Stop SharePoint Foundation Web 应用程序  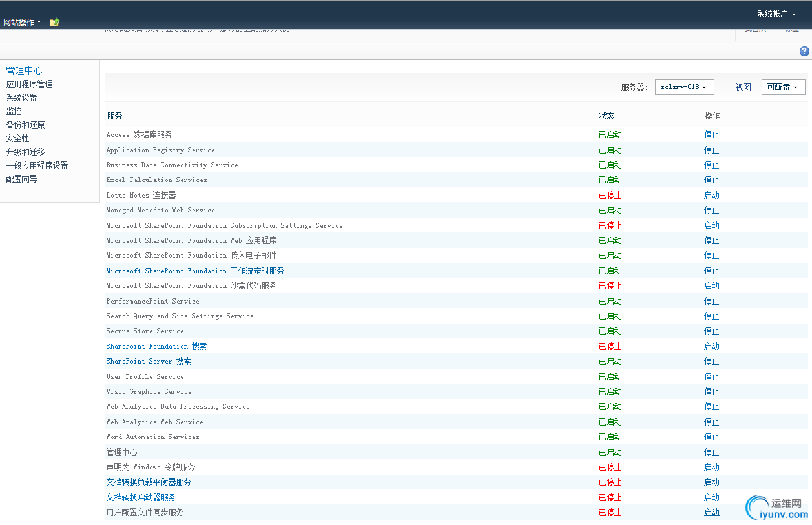(x=711, y=240)
